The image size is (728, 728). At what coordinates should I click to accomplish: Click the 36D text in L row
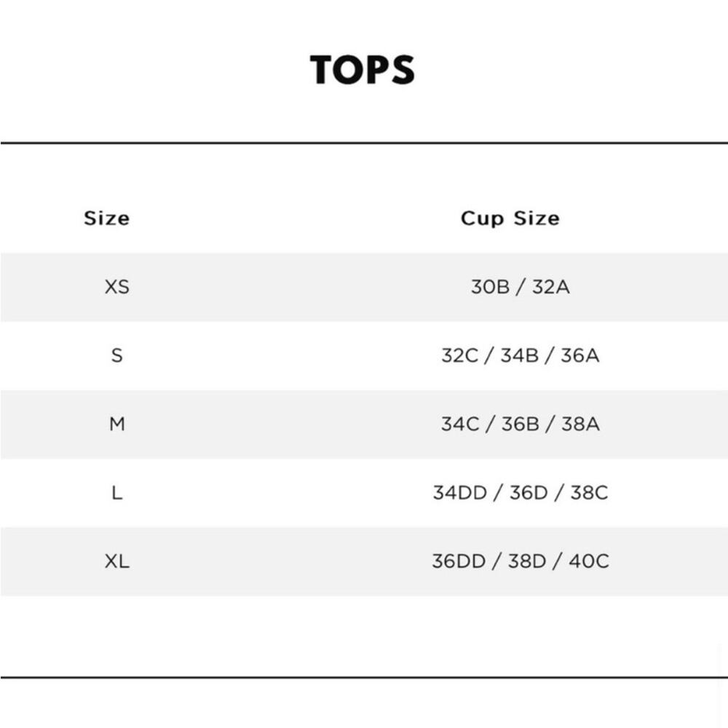[x=529, y=493]
